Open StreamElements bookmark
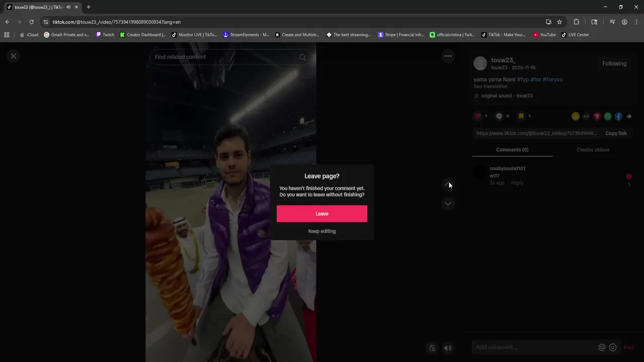The width and height of the screenshot is (644, 362). [x=246, y=35]
